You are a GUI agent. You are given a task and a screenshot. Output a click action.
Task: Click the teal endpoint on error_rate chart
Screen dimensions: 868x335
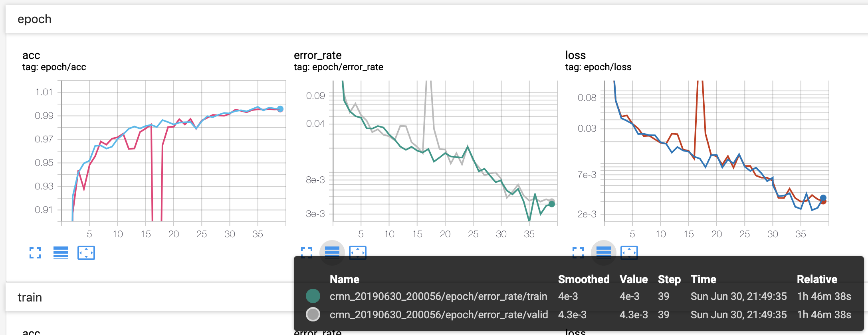point(552,204)
